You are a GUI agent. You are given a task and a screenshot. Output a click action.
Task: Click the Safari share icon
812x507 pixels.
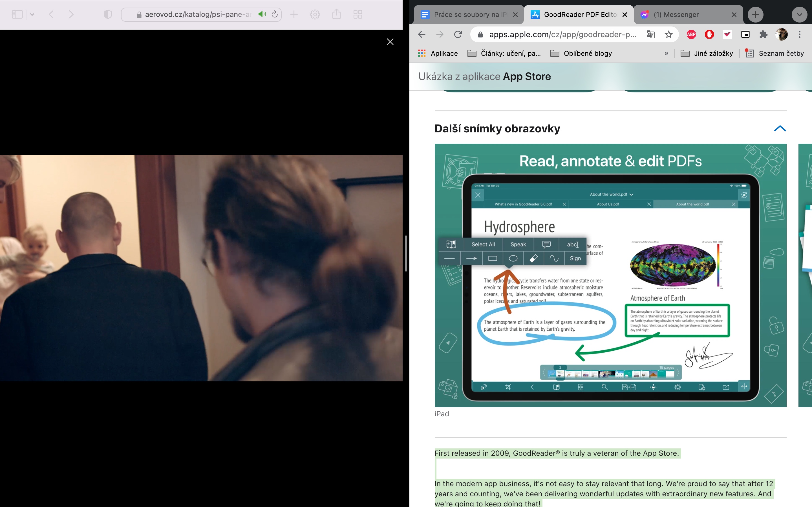(336, 14)
